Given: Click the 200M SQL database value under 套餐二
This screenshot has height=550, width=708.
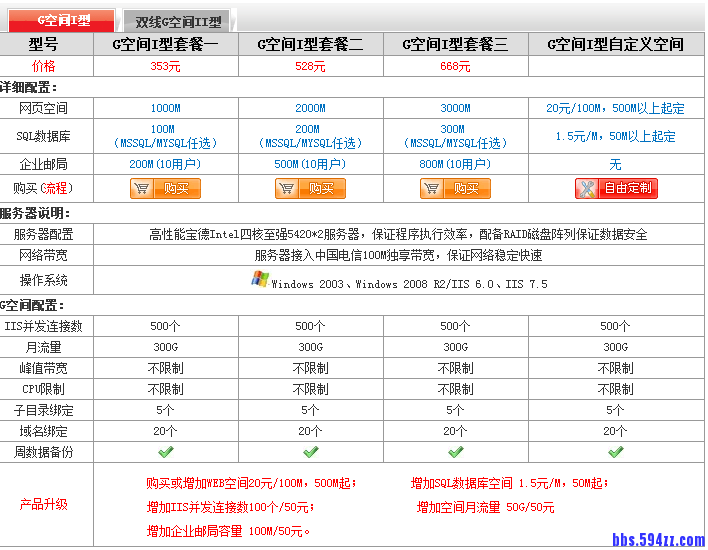Looking at the screenshot, I should [x=307, y=129].
